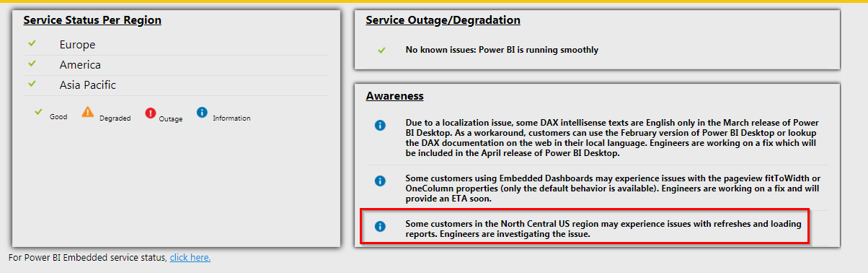The image size is (868, 273).
Task: Click the green checkmark next to America
Action: click(x=32, y=64)
